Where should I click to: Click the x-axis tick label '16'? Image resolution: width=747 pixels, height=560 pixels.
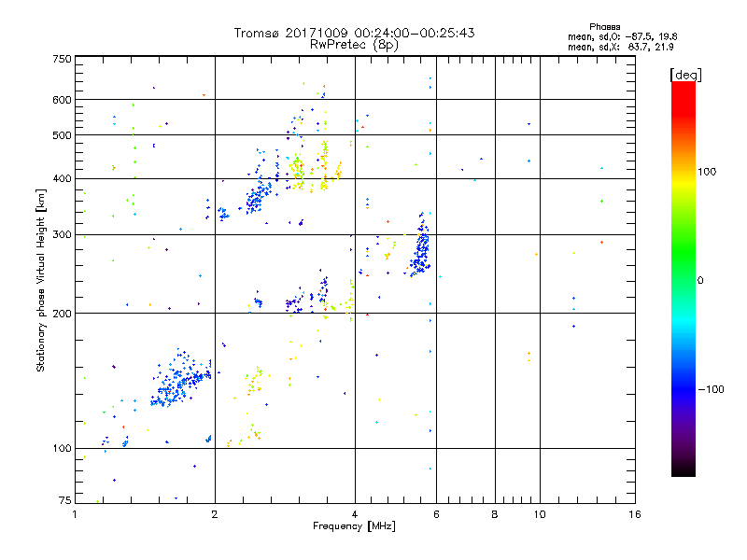tap(635, 514)
